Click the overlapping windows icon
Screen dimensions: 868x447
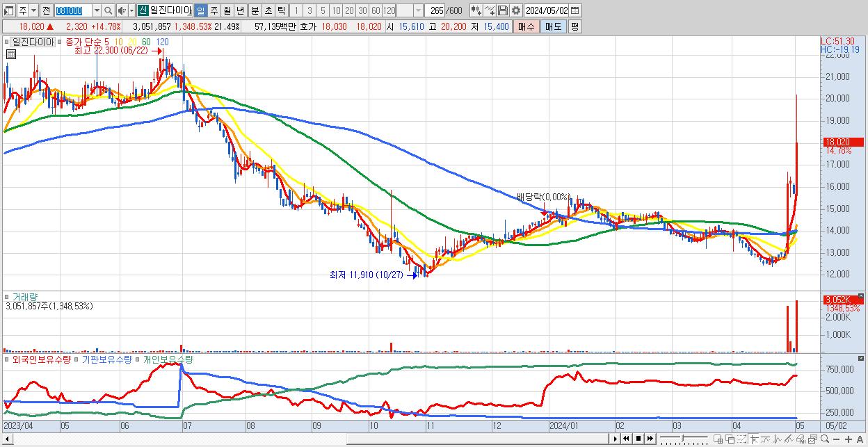730,439
